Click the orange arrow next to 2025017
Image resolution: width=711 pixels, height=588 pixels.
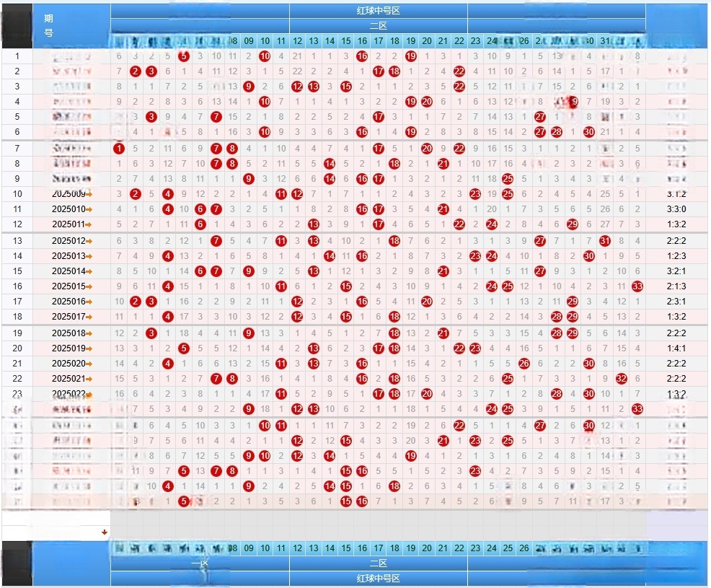click(89, 317)
